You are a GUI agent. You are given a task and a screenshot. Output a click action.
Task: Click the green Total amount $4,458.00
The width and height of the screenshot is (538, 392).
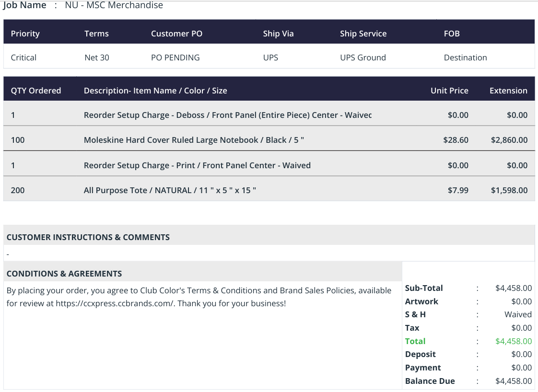coord(513,341)
